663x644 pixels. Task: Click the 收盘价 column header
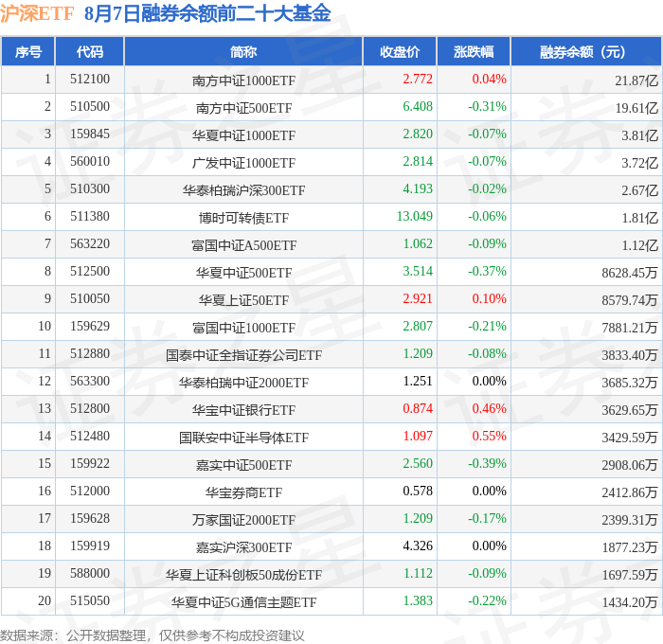point(400,51)
